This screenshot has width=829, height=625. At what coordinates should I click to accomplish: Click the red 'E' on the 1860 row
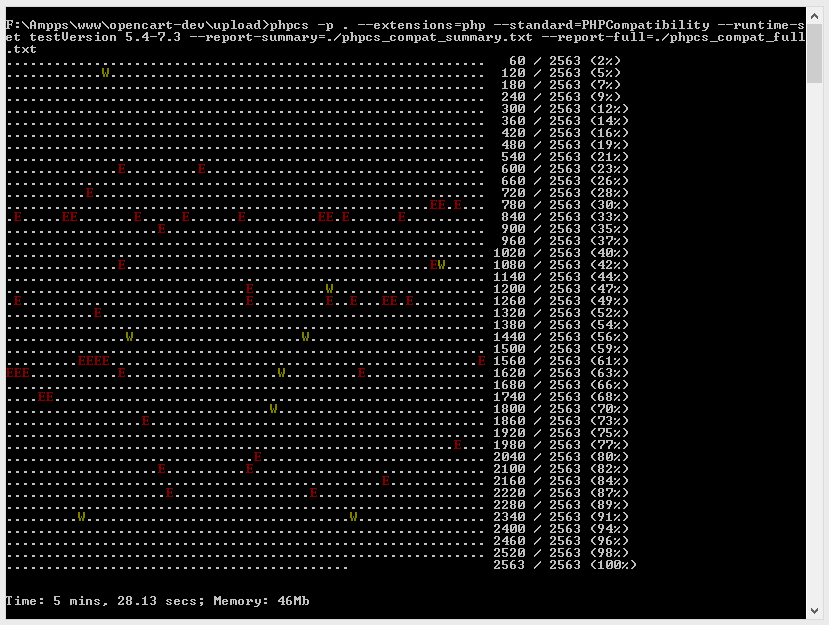tap(145, 420)
